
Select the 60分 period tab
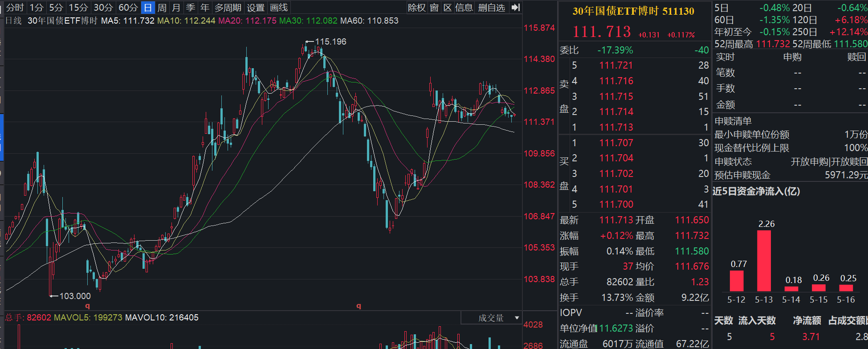[x=128, y=8]
